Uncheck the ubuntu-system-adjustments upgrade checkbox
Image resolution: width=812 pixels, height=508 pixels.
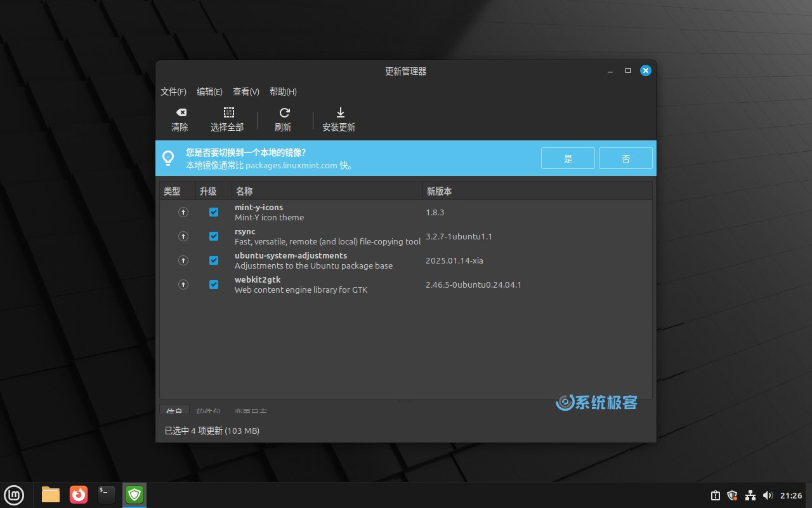[x=214, y=260]
